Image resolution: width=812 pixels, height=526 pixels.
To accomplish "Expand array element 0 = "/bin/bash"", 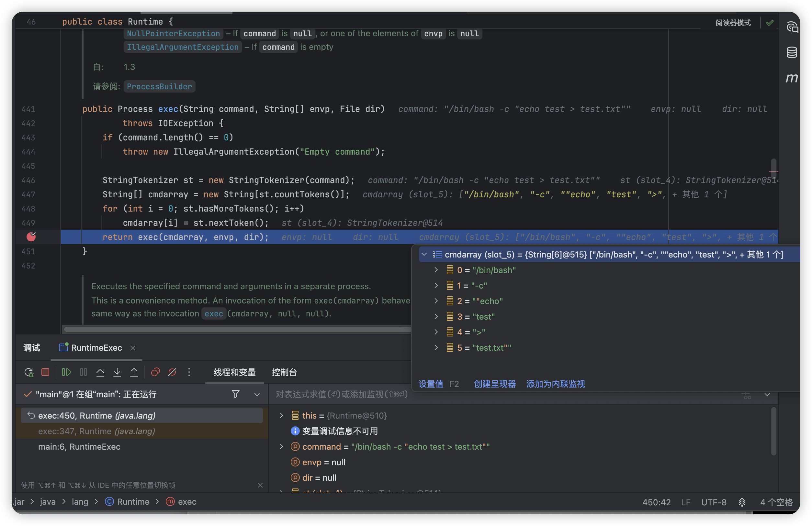I will [436, 270].
